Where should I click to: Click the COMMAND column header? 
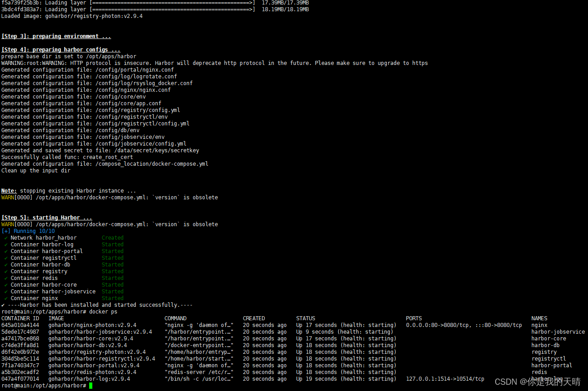(x=176, y=318)
